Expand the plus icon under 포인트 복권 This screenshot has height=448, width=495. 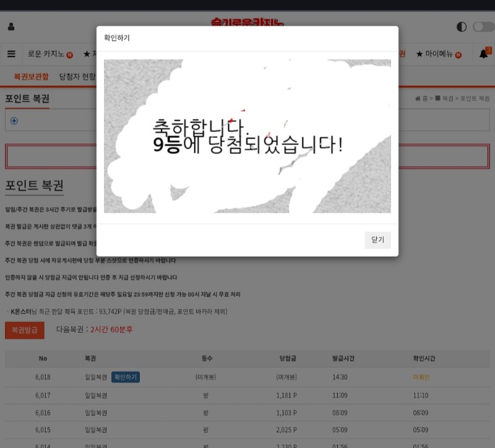pos(14,121)
